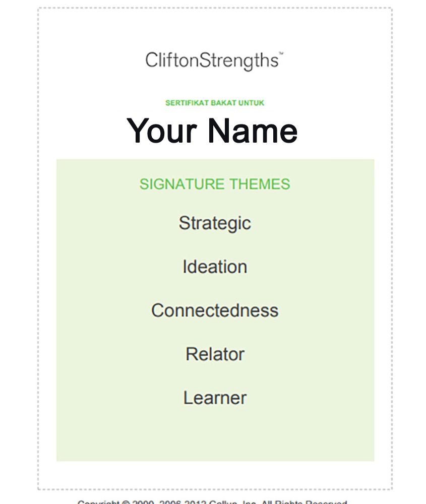Screen dimensions: 426x504
Task: Choose the Connectedness theme
Action: 215,310
